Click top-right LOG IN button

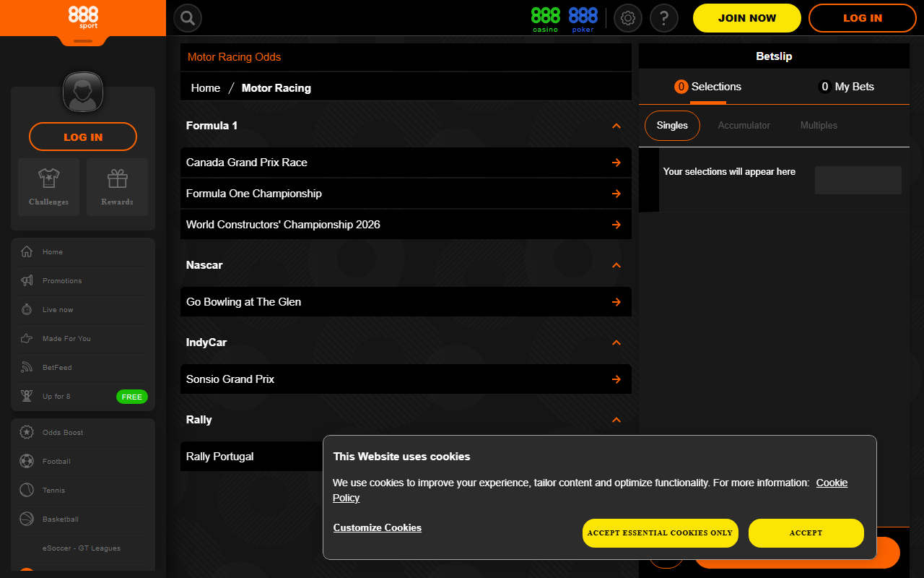coord(863,18)
